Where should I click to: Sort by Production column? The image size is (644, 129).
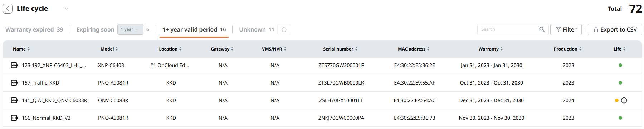point(567,49)
